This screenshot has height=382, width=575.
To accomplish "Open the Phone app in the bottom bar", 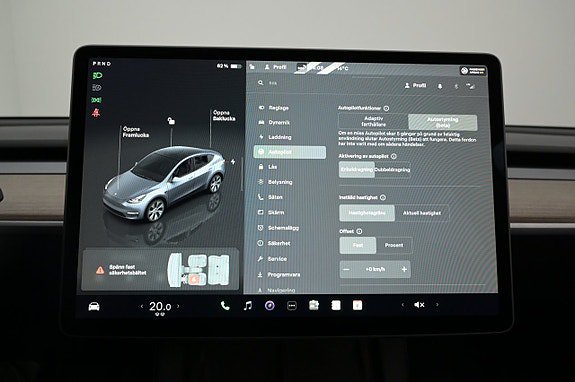I will (x=225, y=305).
